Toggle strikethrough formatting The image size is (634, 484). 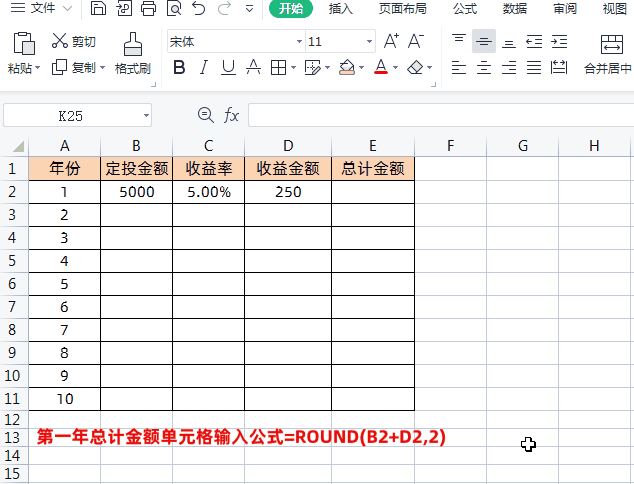coord(253,67)
